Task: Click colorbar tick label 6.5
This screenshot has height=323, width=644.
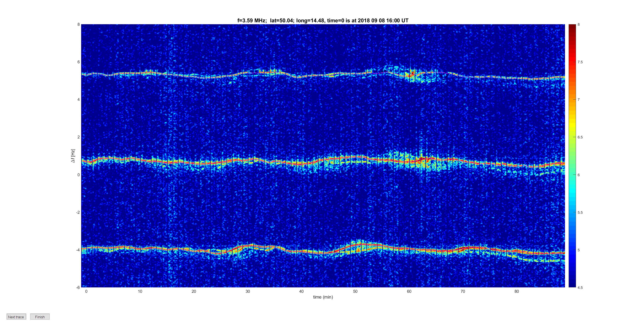Action: click(580, 137)
